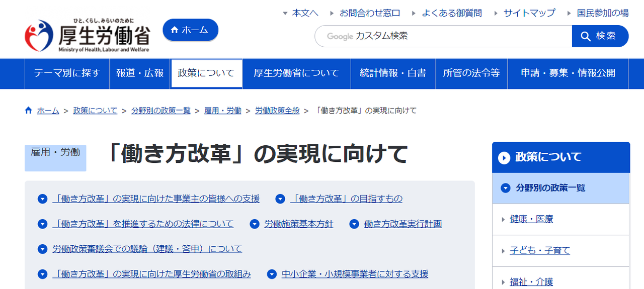This screenshot has width=644, height=289.
Task: Go to 政策について in the breadcrumb
Action: pos(95,111)
